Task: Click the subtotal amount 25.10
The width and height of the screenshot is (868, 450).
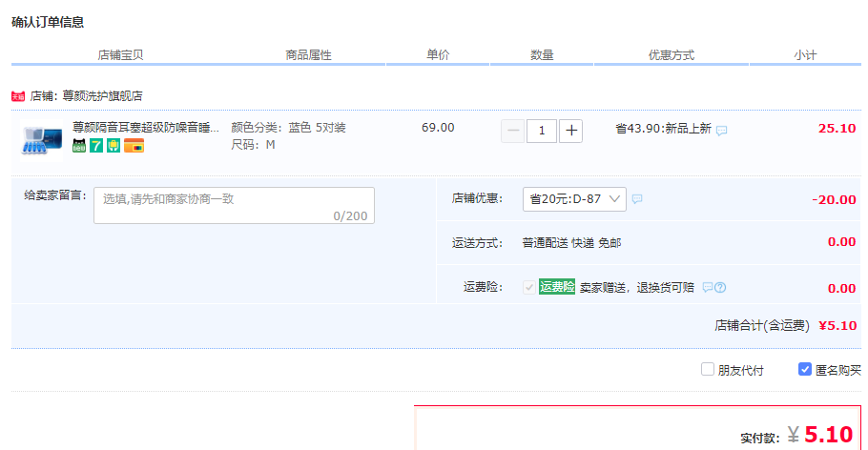Action: pos(837,129)
